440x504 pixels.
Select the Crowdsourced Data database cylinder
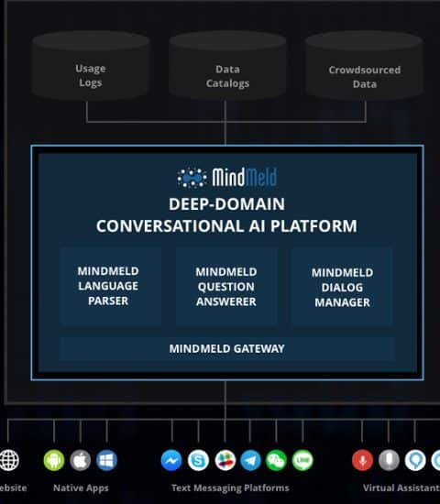tap(364, 65)
